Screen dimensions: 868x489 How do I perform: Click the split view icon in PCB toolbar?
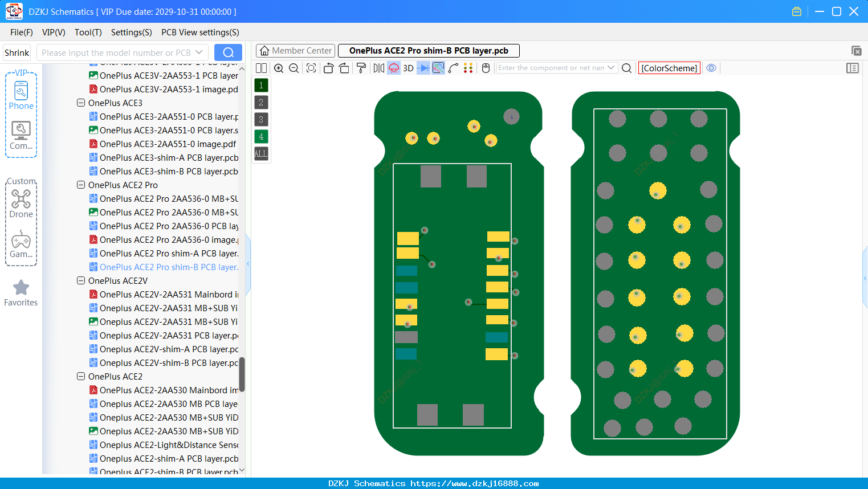(261, 68)
